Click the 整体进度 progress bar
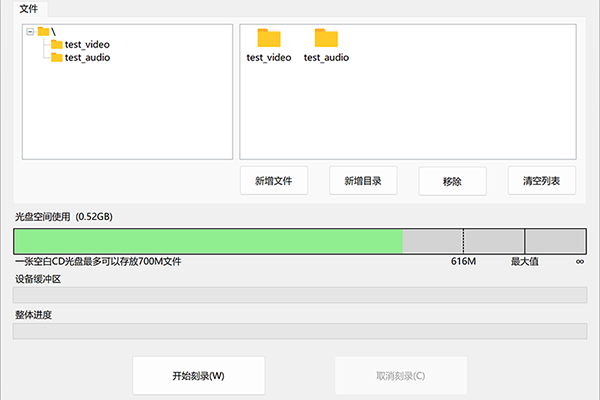 pos(299,331)
